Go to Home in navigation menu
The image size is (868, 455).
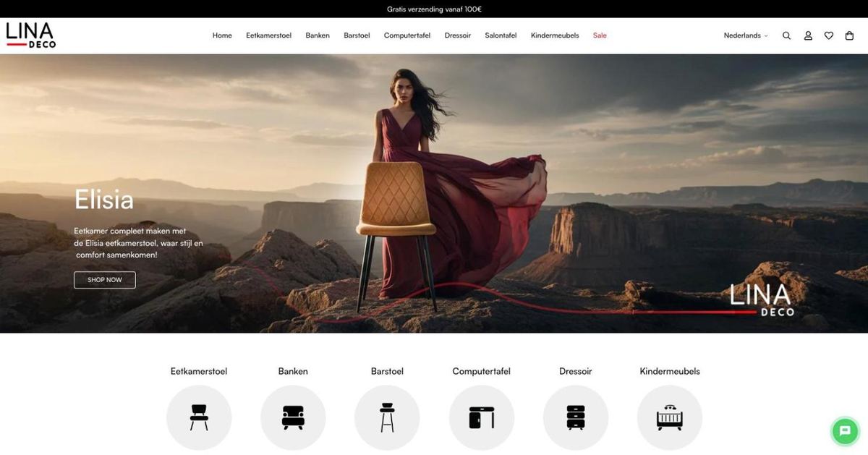222,35
